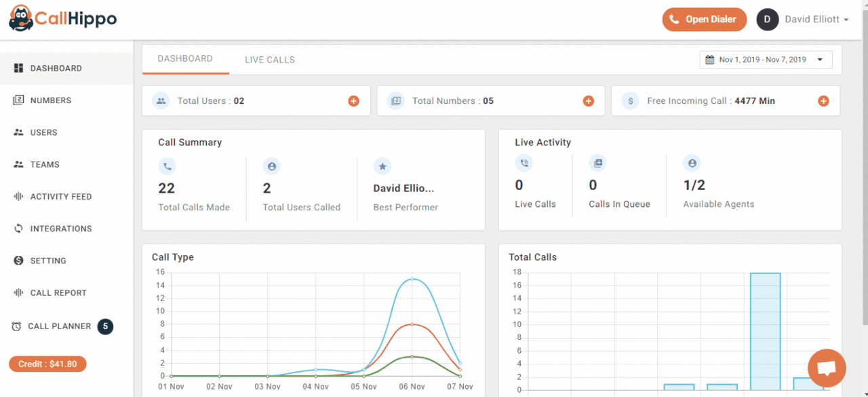Click the star icon above Best Performer
Image resolution: width=868 pixels, height=397 pixels.
382,166
